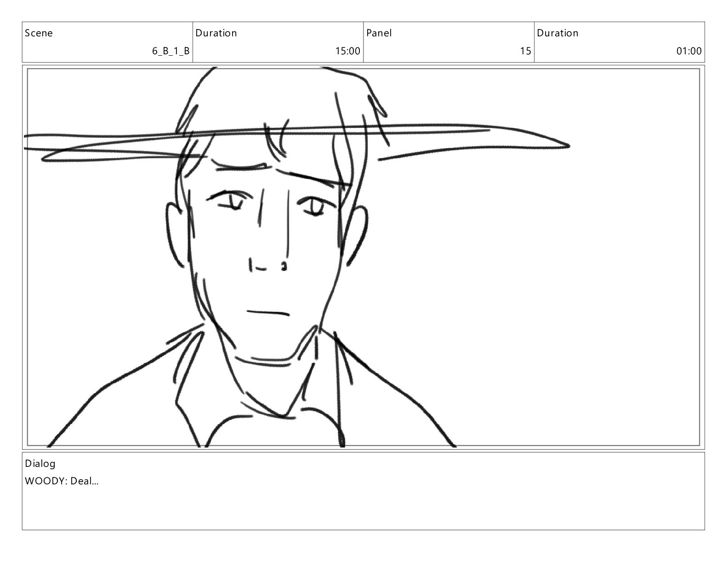Select the Duration label beside the Panel cell
The image size is (728, 563).
[x=558, y=33]
